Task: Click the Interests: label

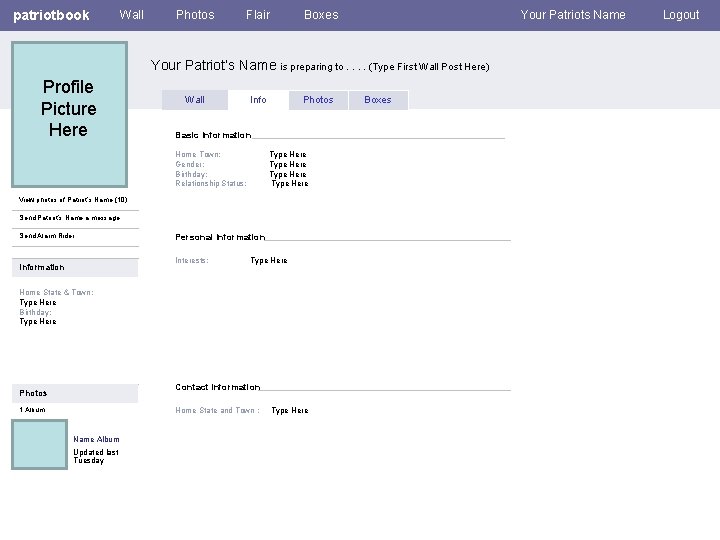Action: coord(192,260)
